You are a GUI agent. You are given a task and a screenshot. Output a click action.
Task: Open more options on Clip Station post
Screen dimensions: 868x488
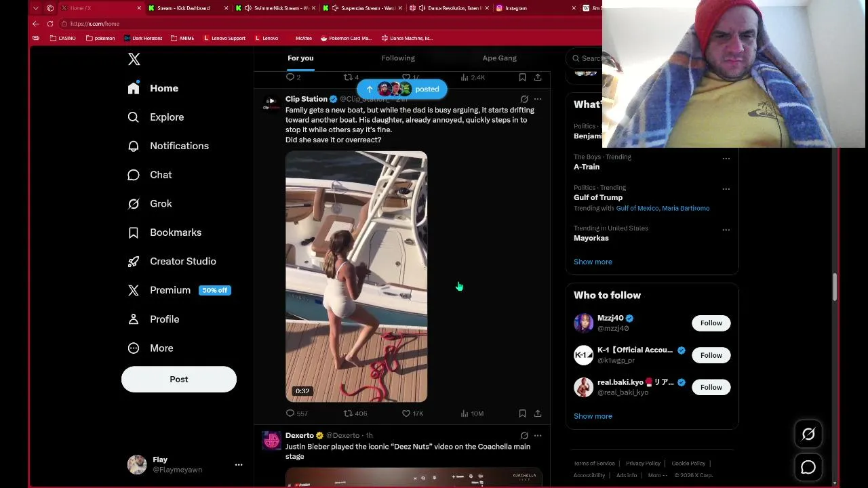pyautogui.click(x=538, y=99)
